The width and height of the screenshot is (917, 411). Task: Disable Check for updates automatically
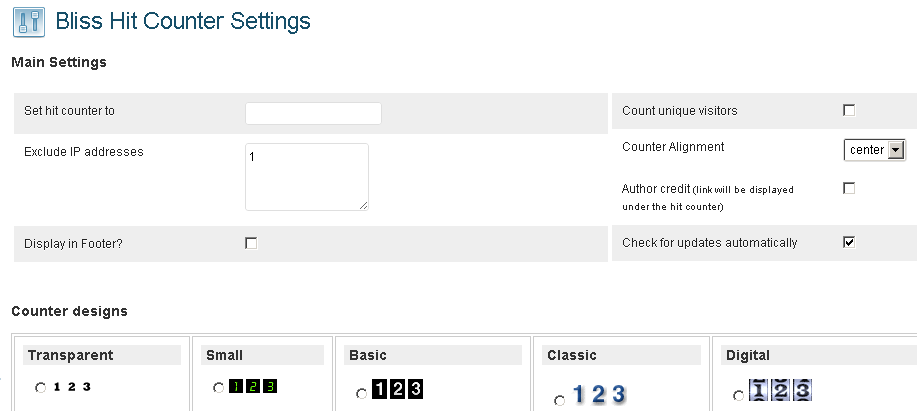point(849,242)
